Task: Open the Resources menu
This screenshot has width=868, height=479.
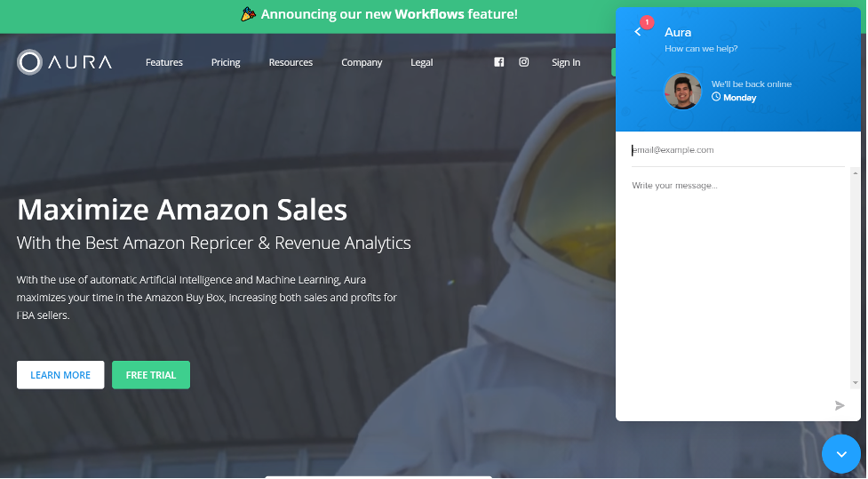Action: (291, 62)
